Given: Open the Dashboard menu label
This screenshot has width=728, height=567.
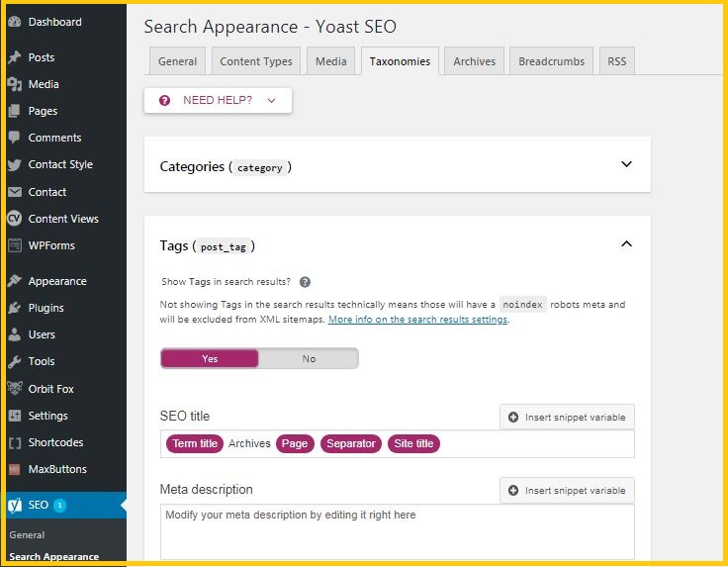Looking at the screenshot, I should point(54,22).
